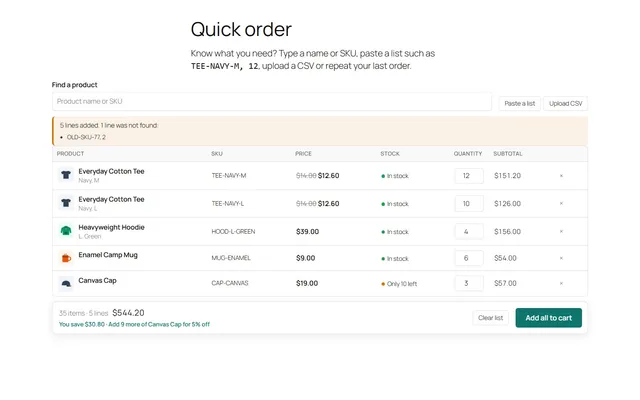Screen dimensions: 640x400
Task: Edit quantity 12 for TEE-NAVY-M
Action: click(x=469, y=176)
